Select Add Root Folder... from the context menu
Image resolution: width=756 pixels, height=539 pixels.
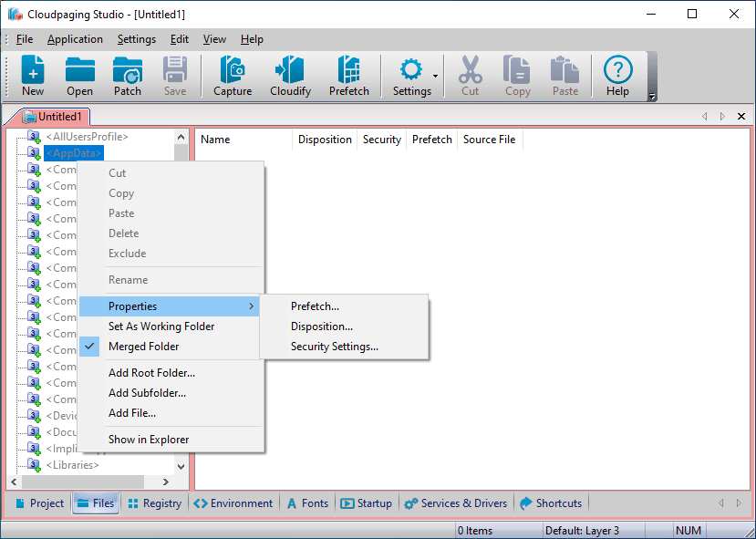tap(171, 373)
